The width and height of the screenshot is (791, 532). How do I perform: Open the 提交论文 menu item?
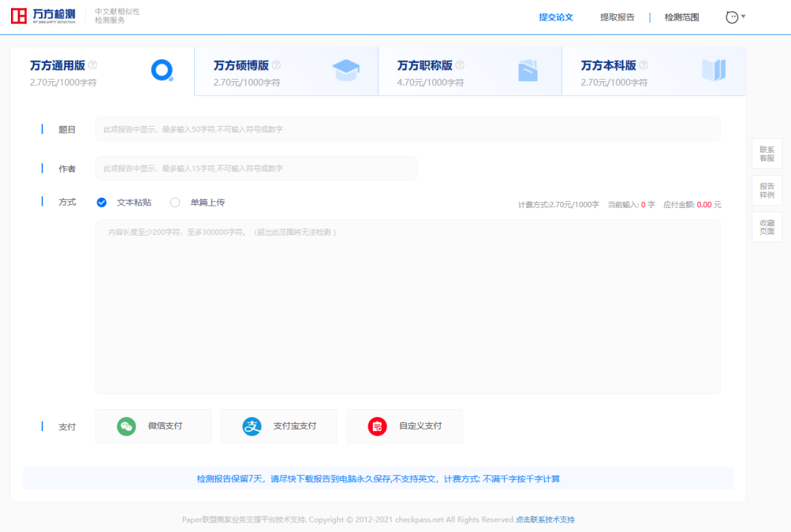[556, 17]
